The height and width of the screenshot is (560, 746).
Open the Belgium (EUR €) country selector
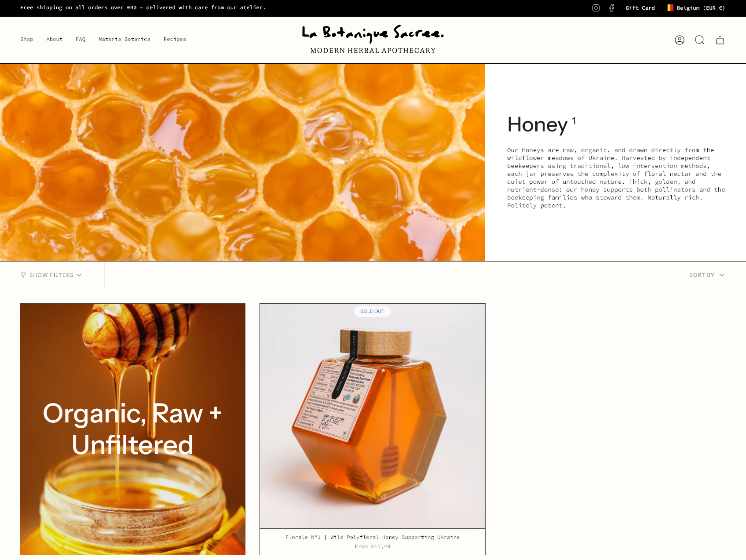[696, 8]
